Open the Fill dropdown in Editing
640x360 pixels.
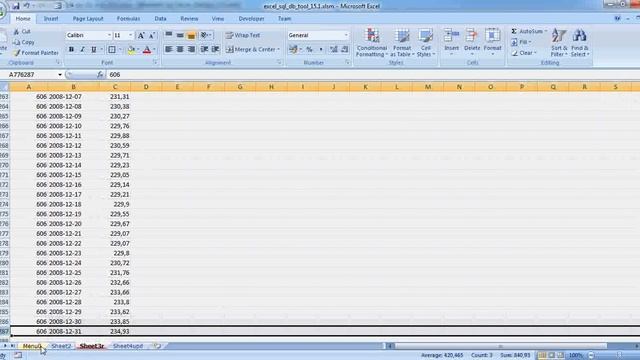tap(522, 42)
